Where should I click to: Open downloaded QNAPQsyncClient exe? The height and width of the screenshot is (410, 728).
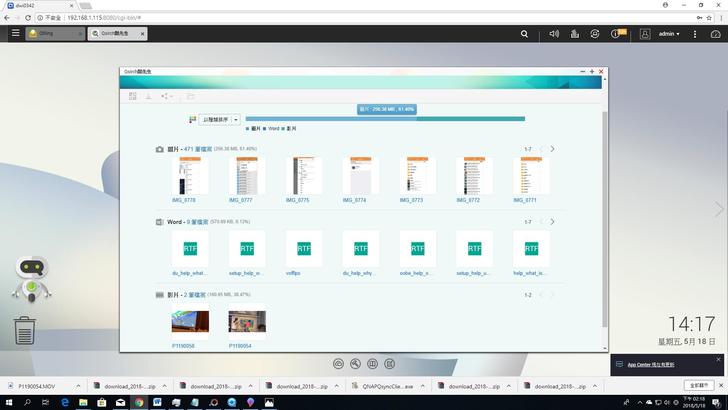[388, 386]
